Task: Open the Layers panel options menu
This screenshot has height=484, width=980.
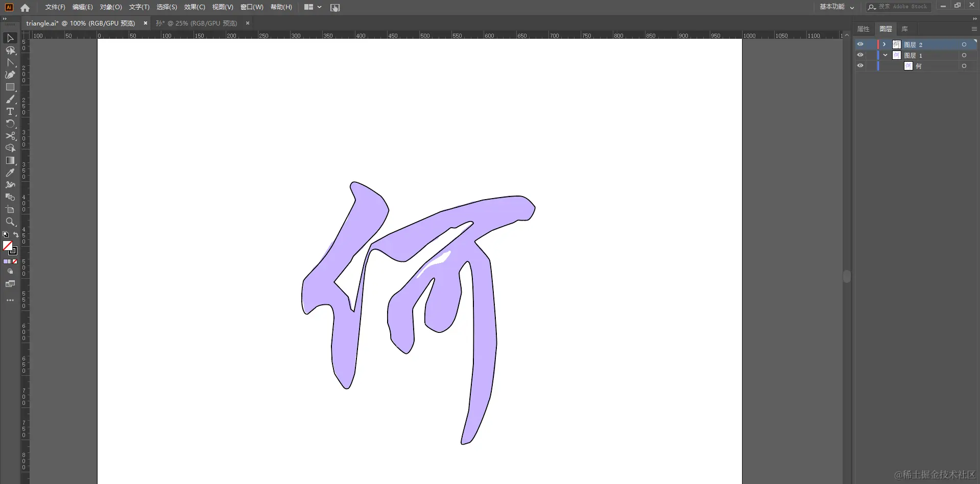Action: [974, 29]
